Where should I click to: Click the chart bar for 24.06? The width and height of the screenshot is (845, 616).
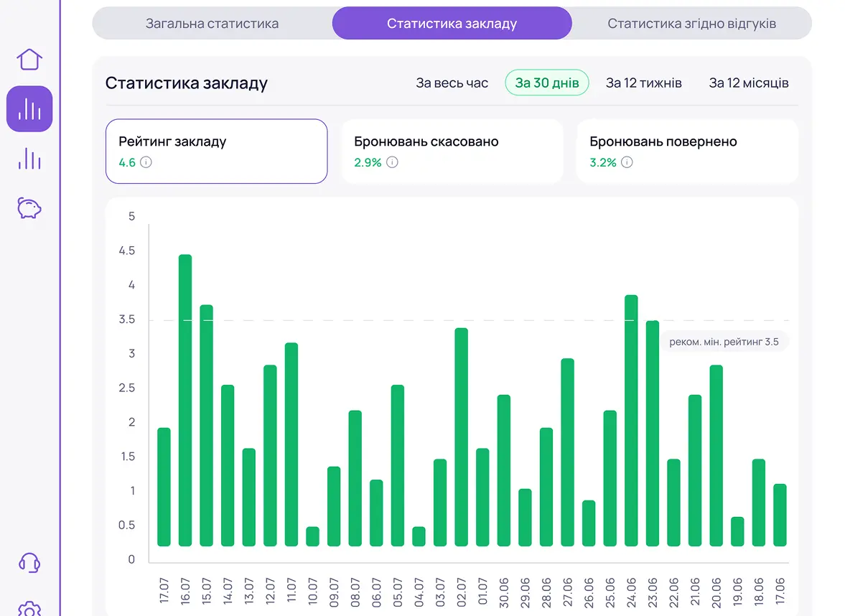click(631, 421)
